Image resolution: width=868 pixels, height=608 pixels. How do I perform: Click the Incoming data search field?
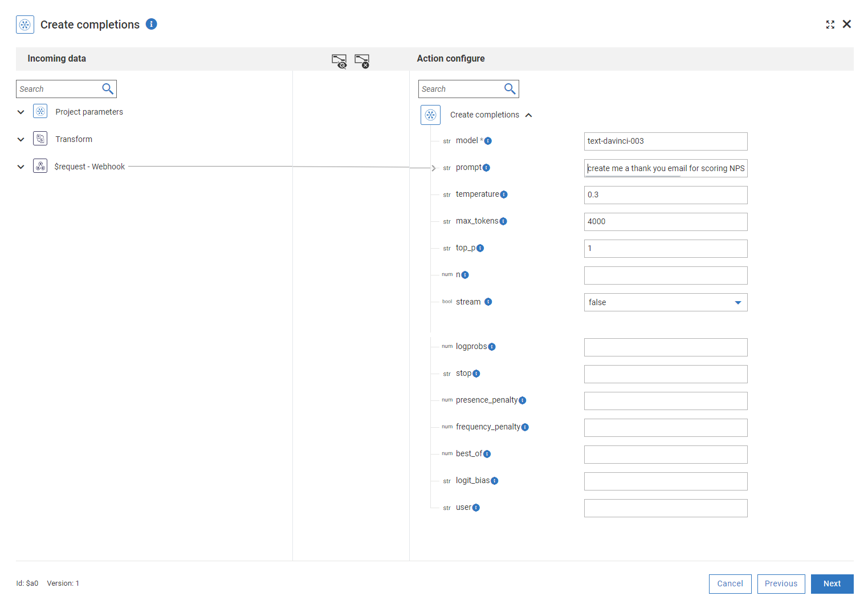click(x=60, y=88)
